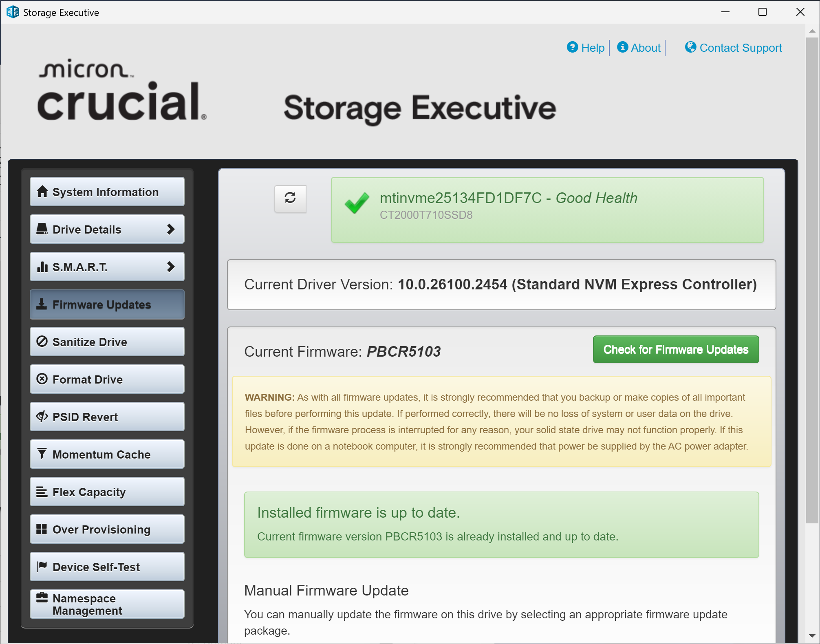This screenshot has width=820, height=644.
Task: Click the Device Self-Test flag icon
Action: tap(42, 567)
